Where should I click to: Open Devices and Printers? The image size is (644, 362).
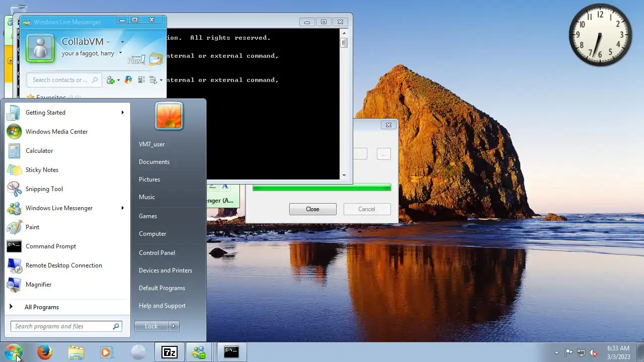166,270
